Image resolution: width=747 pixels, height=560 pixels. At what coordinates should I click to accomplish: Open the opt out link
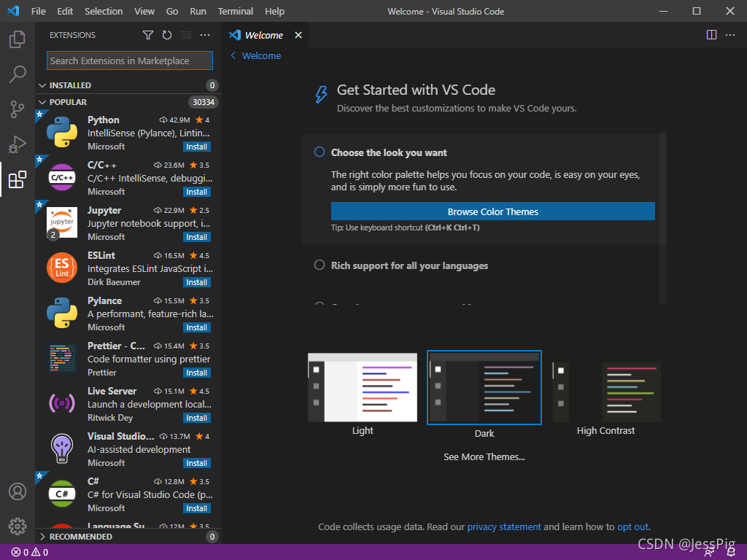click(x=632, y=526)
